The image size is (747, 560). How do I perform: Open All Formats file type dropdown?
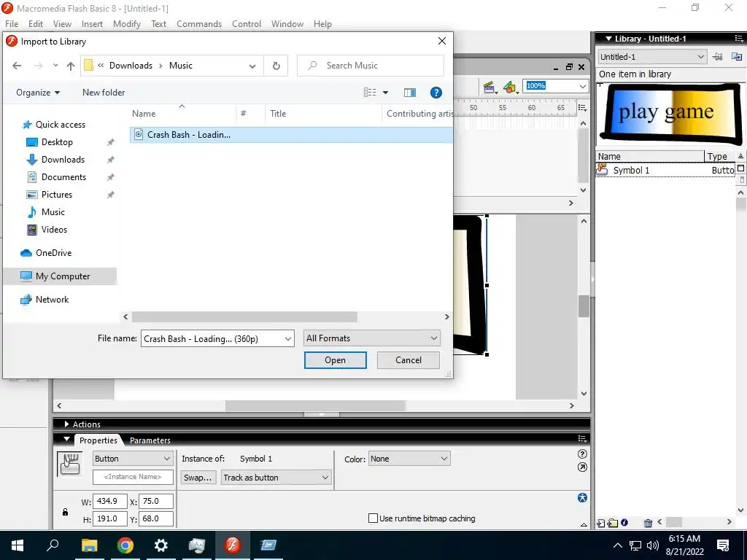[x=371, y=338]
